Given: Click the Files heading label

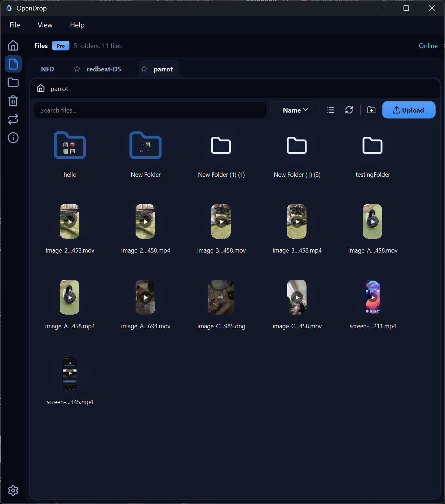Looking at the screenshot, I should tap(41, 46).
